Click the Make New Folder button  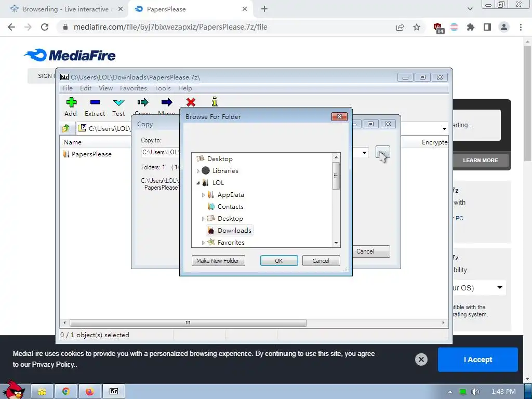218,261
